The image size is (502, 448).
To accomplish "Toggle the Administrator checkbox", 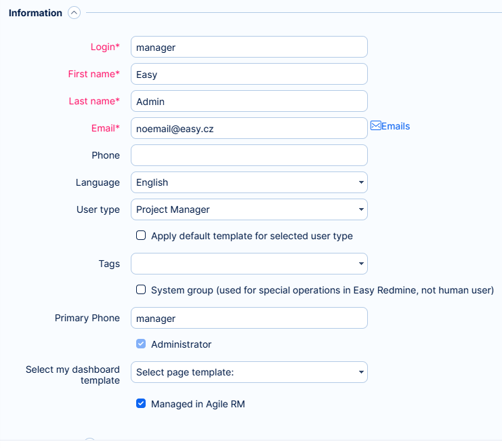I will tap(141, 344).
